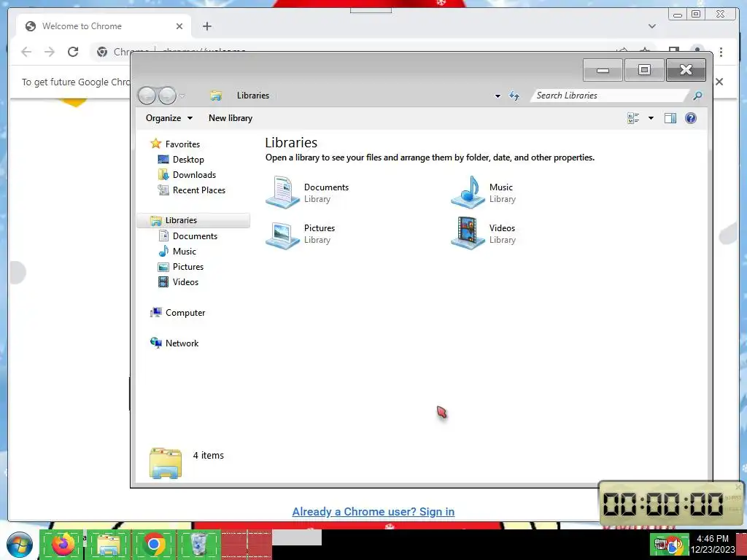Click the Search Libraries input field
The image size is (747, 560).
[608, 96]
